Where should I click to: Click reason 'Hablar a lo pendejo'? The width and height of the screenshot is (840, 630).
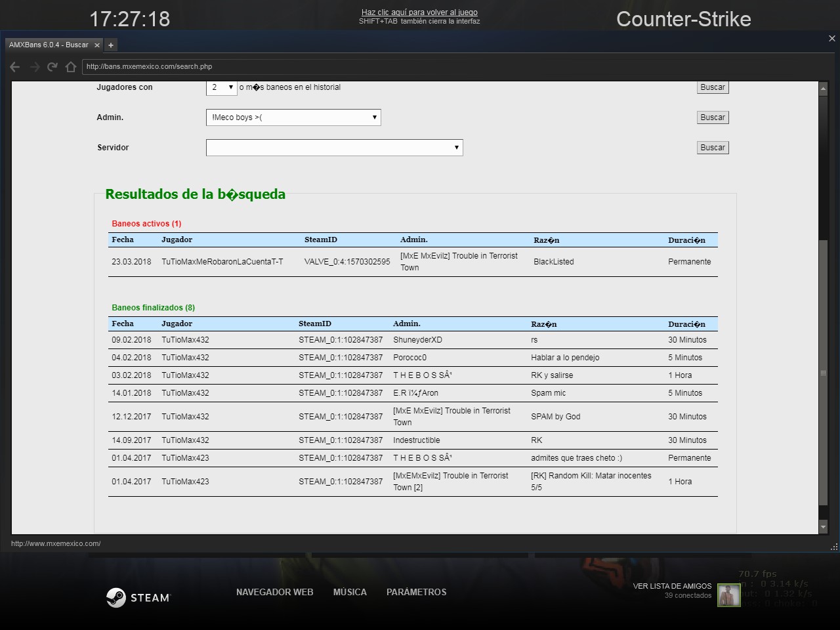[565, 358]
